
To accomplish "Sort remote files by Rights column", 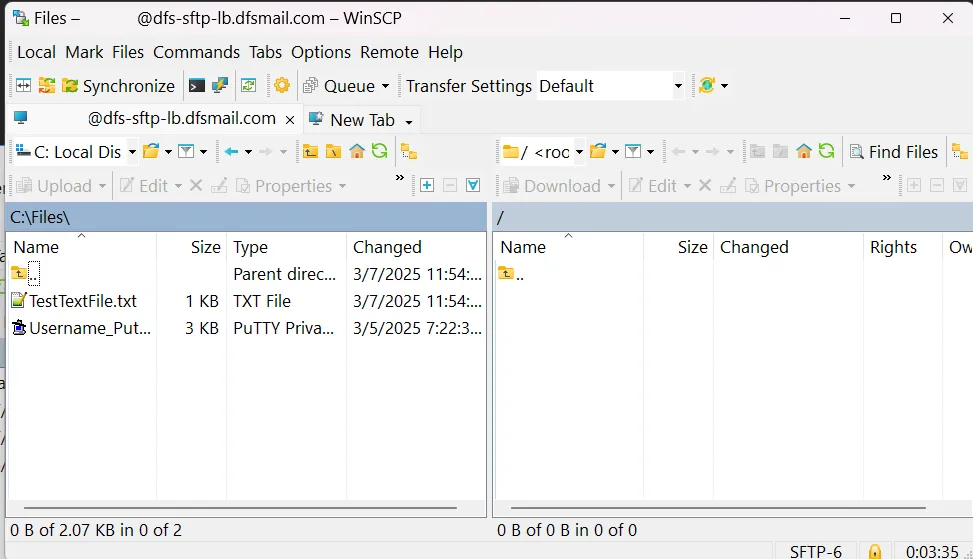I will (x=902, y=247).
